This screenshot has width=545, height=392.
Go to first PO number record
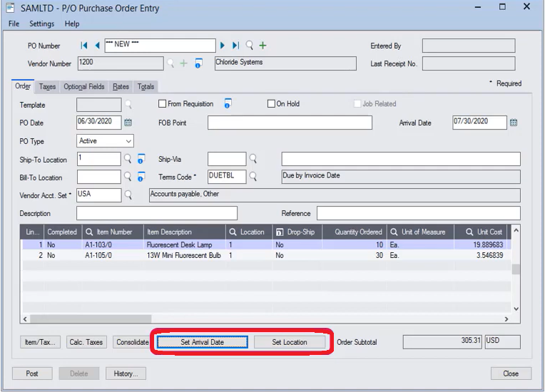(85, 46)
